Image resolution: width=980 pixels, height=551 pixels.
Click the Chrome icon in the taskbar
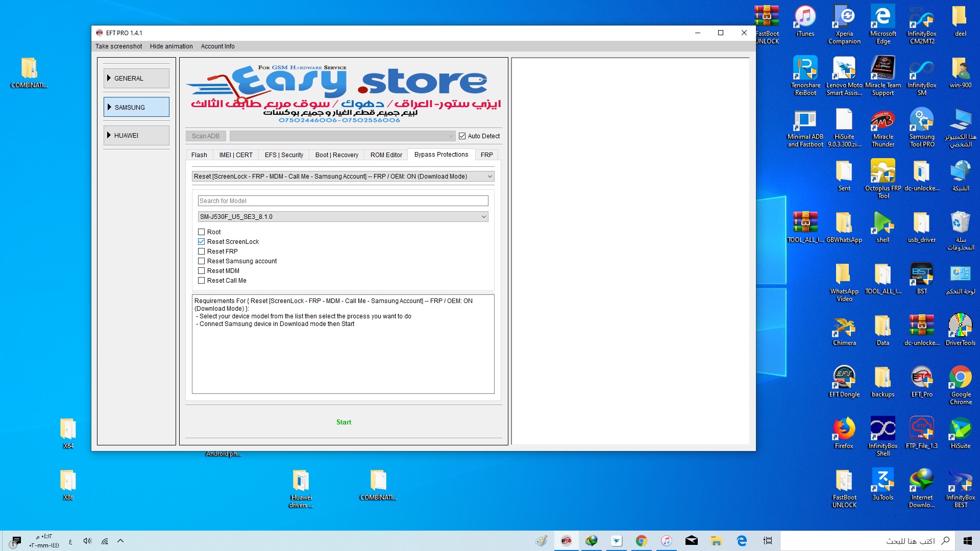(x=642, y=541)
